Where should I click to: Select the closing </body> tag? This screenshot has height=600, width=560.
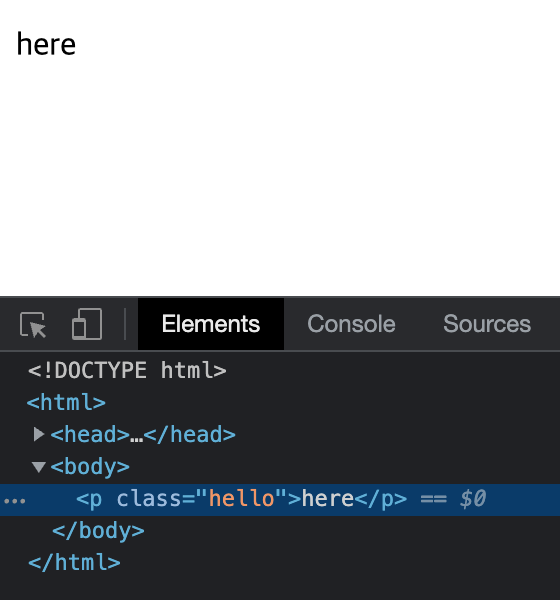click(98, 531)
